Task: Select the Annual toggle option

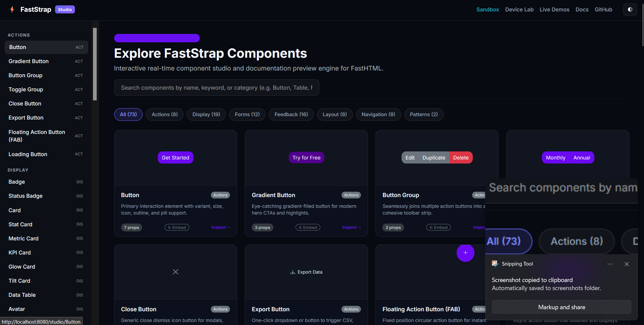Action: pos(582,157)
